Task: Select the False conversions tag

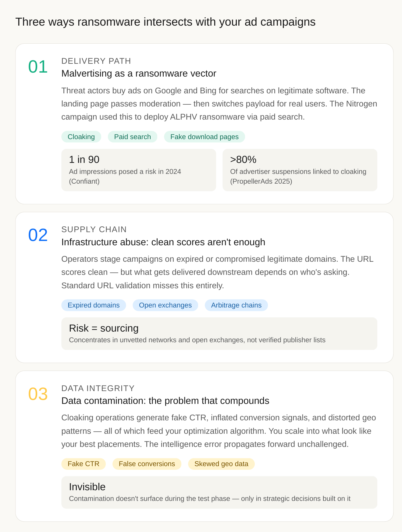Action: [x=147, y=464]
